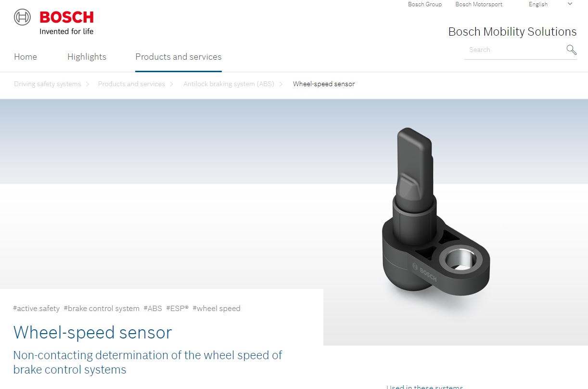The width and height of the screenshot is (588, 389).
Task: Click the #wheel speed hashtag
Action: (x=217, y=309)
